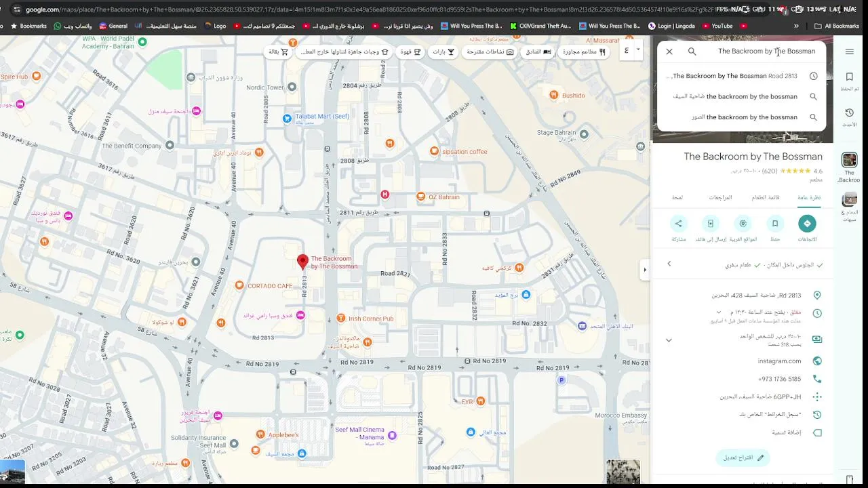Switch to the Overview (نظرة عامة) tab
Screen dimensions: 868x488
coord(809,198)
